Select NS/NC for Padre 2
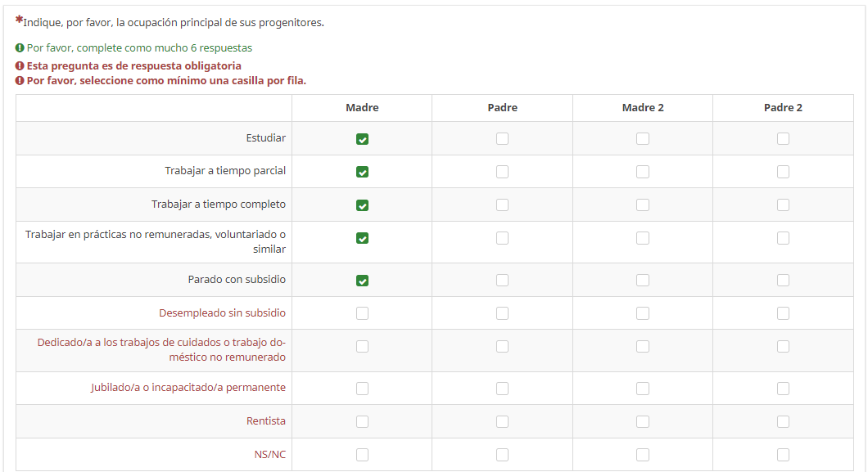The width and height of the screenshot is (868, 472). (x=783, y=455)
